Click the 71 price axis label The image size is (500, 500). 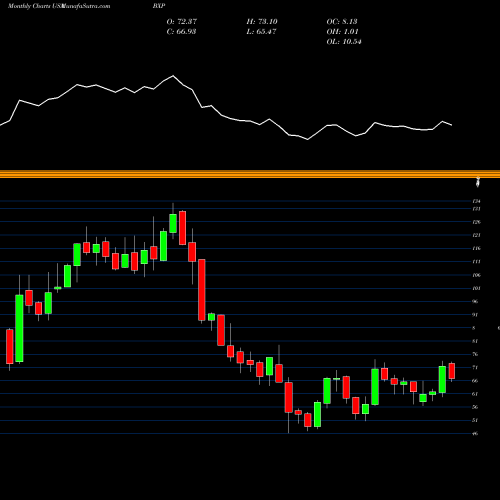click(476, 367)
